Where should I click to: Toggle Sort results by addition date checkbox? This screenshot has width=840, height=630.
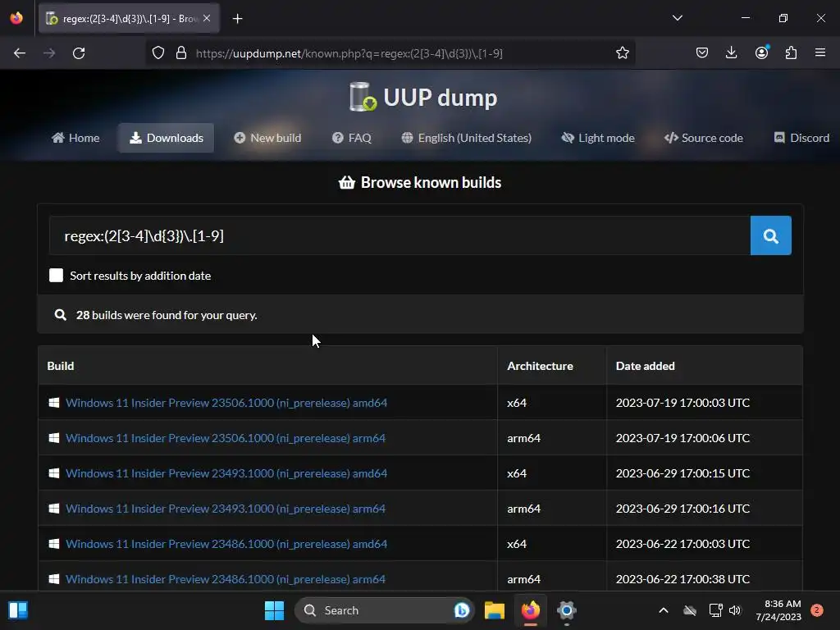point(57,276)
